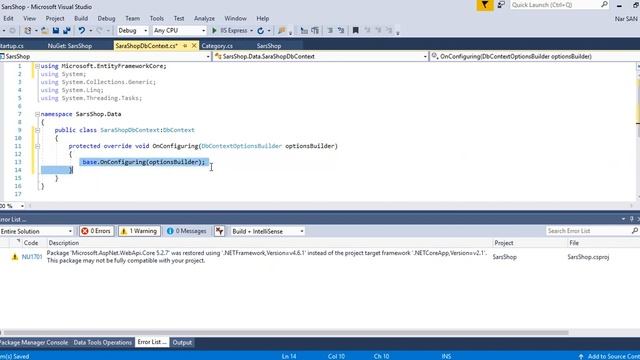Toggle a bookmark with bookmark icon

click(356, 31)
